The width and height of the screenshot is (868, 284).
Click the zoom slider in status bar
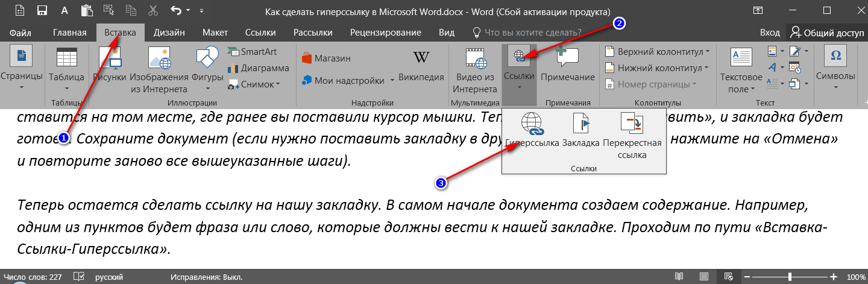[x=790, y=277]
